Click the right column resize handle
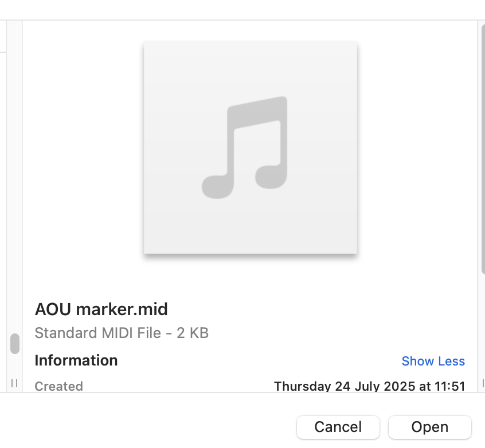The width and height of the screenshot is (485, 448). [483, 383]
